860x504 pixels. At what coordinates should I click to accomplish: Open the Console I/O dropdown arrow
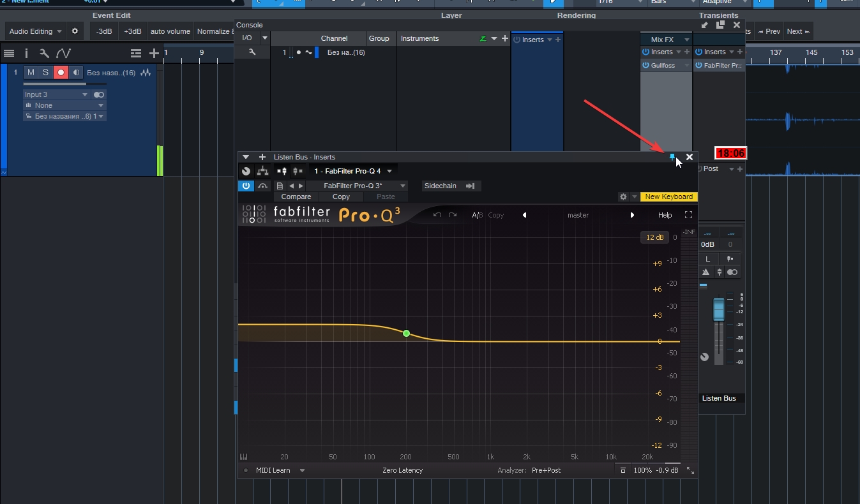pyautogui.click(x=265, y=38)
